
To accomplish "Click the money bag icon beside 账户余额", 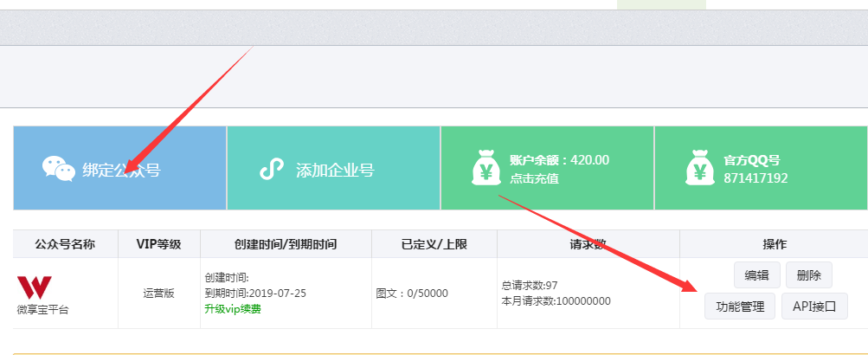I will 486,168.
